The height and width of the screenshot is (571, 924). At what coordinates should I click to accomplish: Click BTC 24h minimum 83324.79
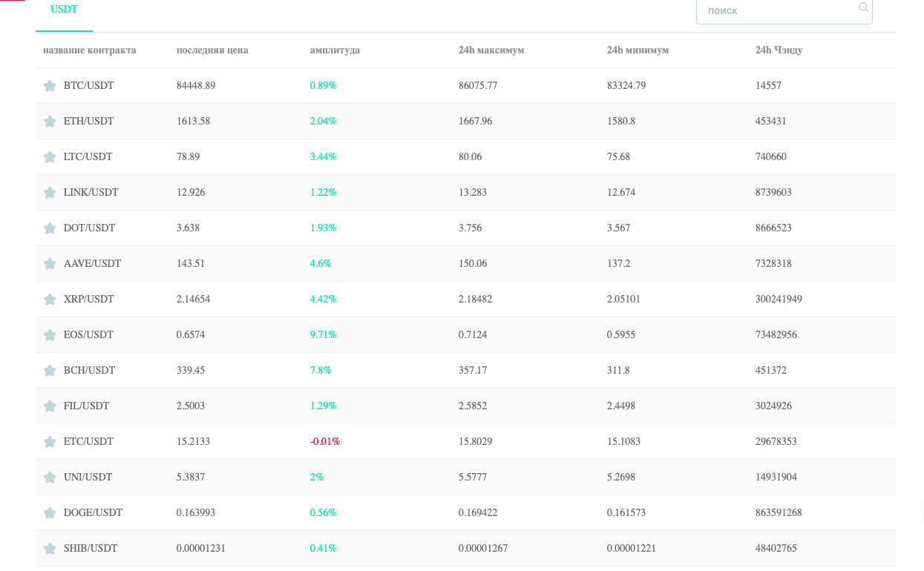pyautogui.click(x=626, y=86)
